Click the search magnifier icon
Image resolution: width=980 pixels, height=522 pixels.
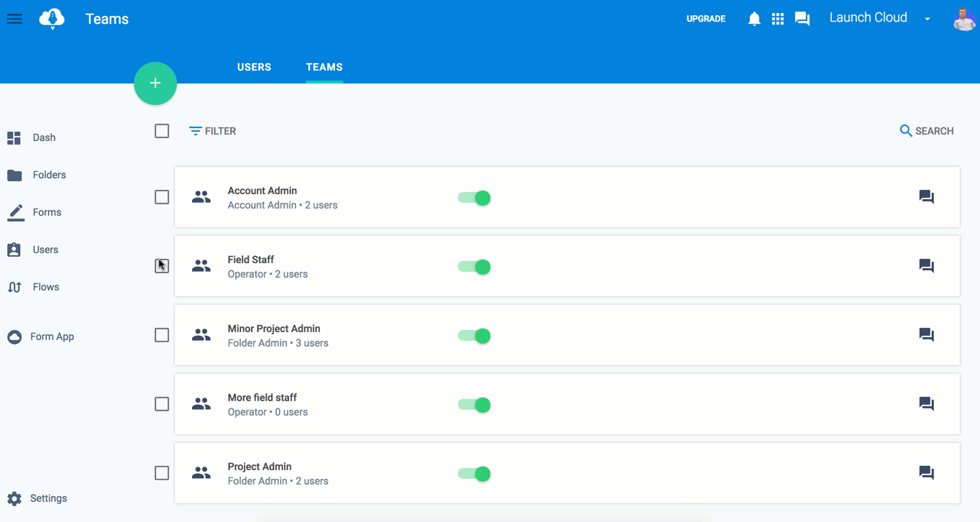(906, 131)
